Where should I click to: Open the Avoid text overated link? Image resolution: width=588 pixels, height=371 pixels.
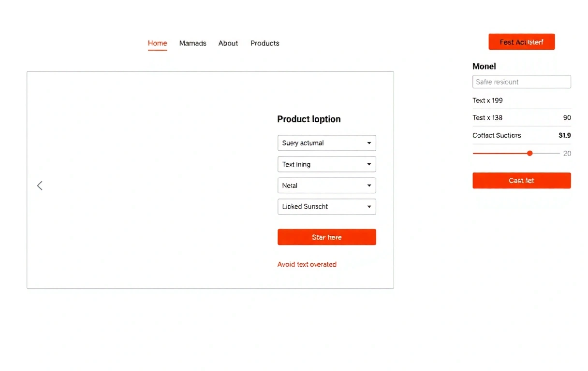[307, 264]
